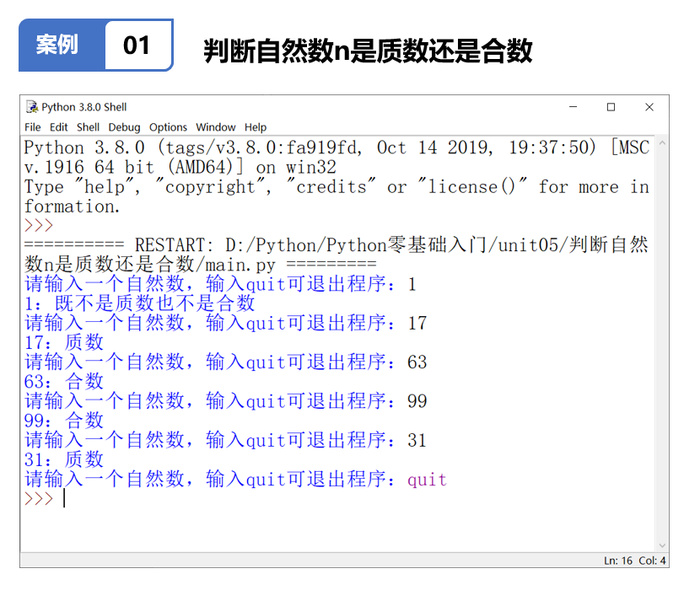Click the 'Ln: 16' status bar entry
700x590 pixels.
coord(618,560)
